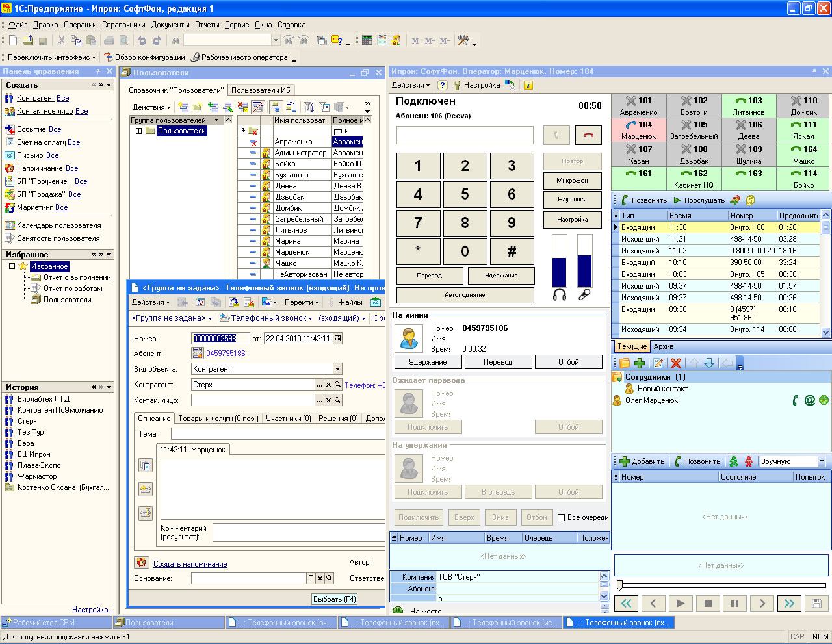Select operator status cell 103 Литвинов
This screenshot has width=832, height=644.
[749, 106]
